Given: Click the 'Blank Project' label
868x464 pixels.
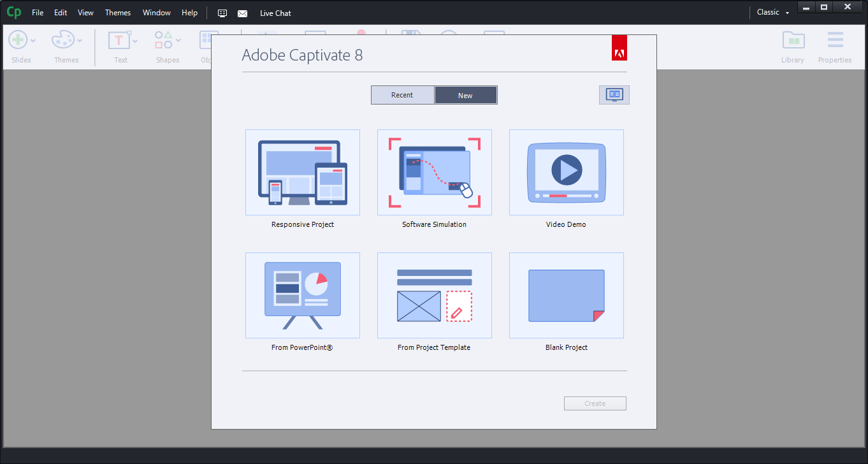Looking at the screenshot, I should coord(567,347).
